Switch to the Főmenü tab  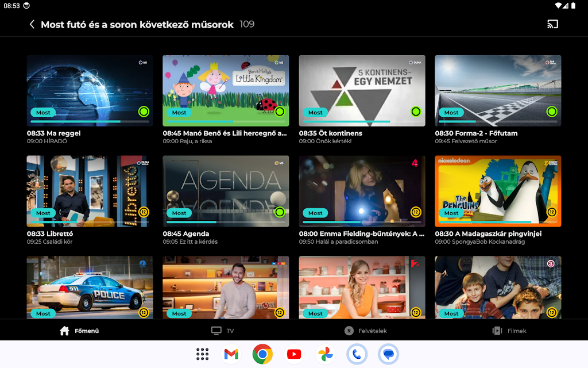point(80,331)
